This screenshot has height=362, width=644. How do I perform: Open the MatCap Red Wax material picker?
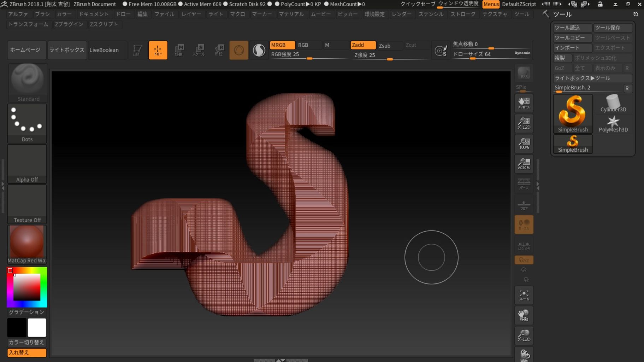27,244
